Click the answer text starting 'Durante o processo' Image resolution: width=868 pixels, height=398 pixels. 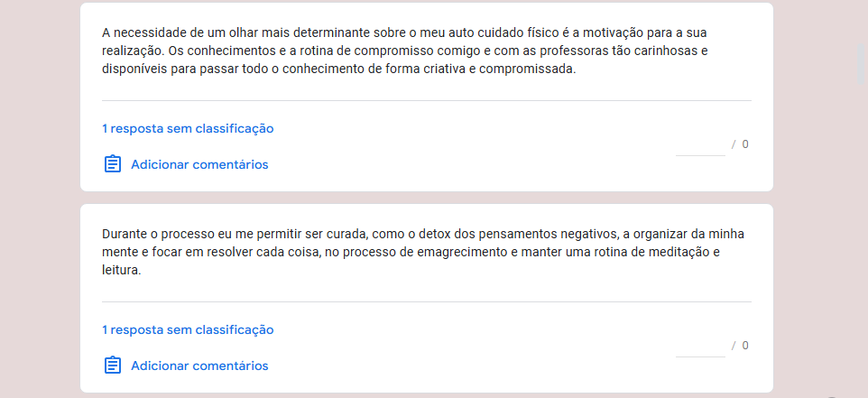tap(423, 252)
